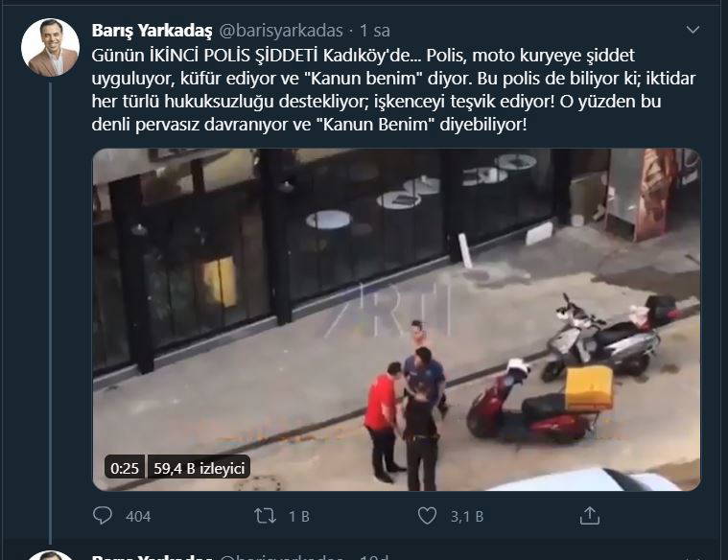Click the yellow delivery box in video
Viewport: 728px width, 560px height.
pyautogui.click(x=589, y=388)
